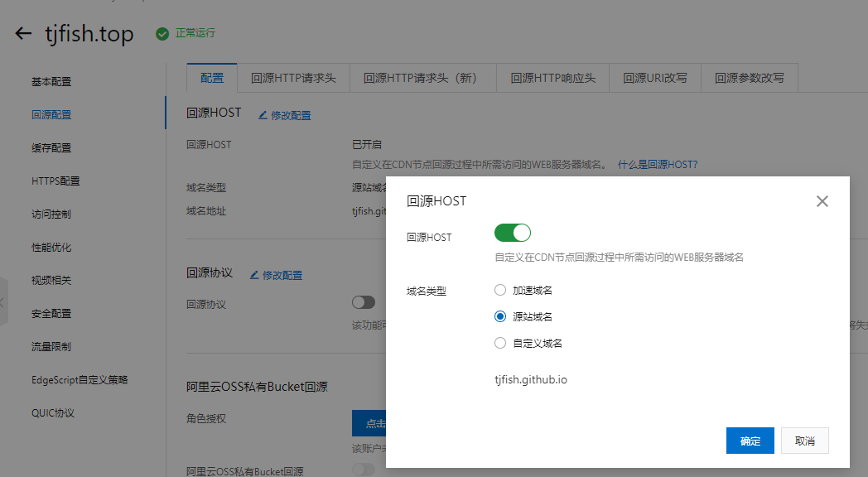This screenshot has height=477, width=868.
Task: Select the 源站域名 radio option
Action: coord(499,316)
